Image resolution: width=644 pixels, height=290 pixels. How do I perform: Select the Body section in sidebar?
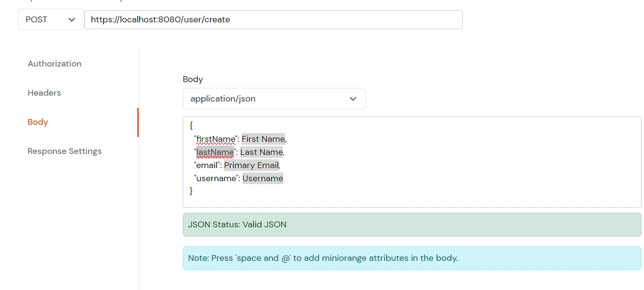(37, 122)
